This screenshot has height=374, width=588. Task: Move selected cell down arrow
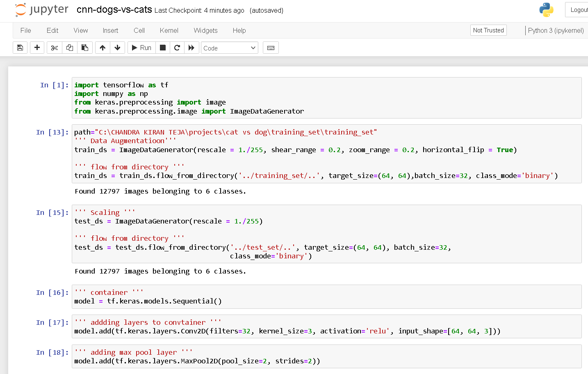coord(117,48)
